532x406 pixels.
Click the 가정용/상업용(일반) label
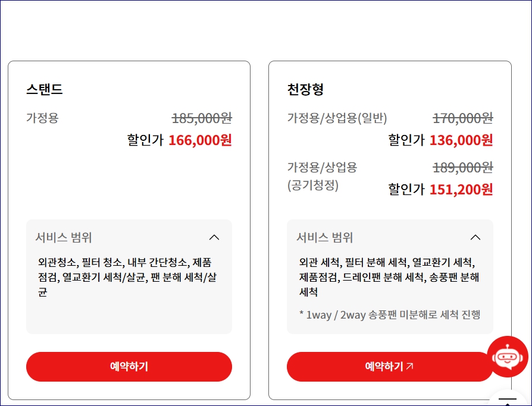[x=337, y=119]
